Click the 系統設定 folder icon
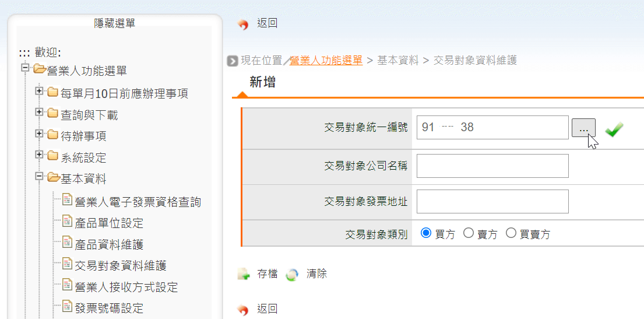 [x=52, y=155]
